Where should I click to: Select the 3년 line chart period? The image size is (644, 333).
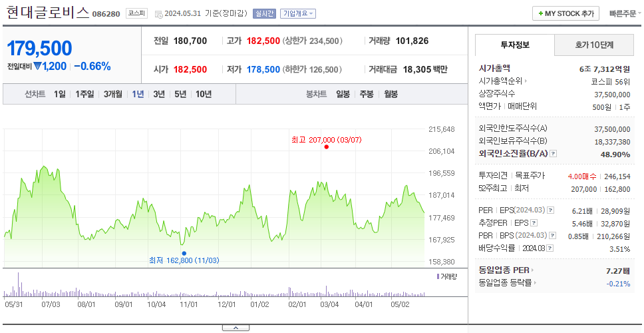159,94
